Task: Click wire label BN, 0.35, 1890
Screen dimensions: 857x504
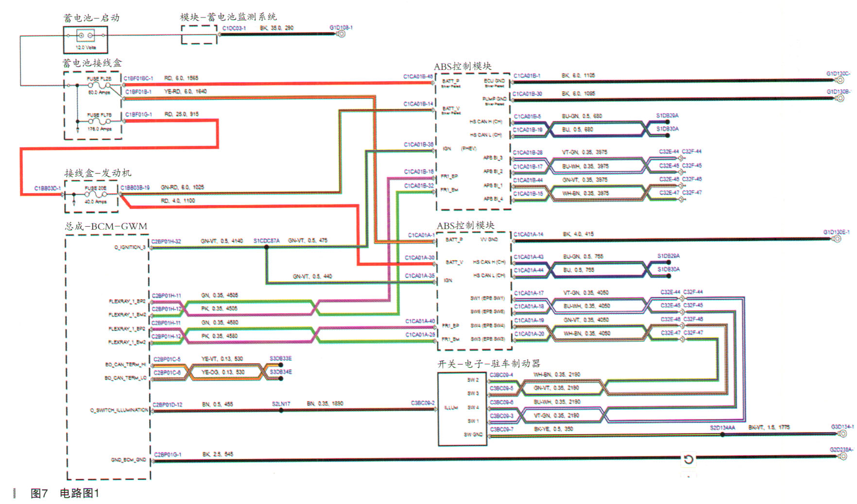Action: coord(325,403)
